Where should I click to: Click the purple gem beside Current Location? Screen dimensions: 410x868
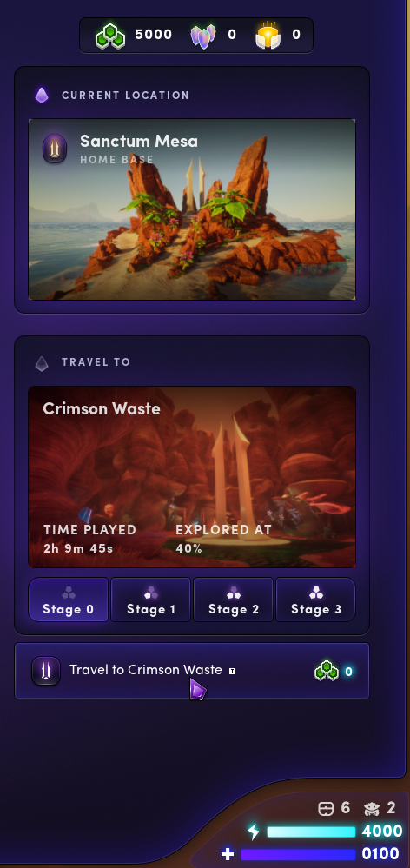tap(42, 96)
